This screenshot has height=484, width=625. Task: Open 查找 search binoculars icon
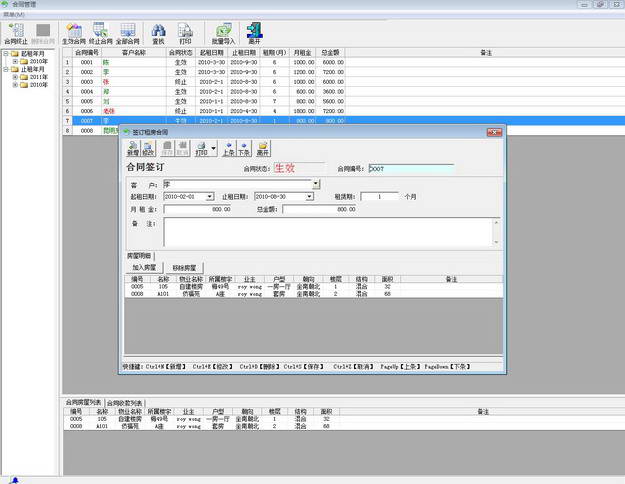point(158,32)
